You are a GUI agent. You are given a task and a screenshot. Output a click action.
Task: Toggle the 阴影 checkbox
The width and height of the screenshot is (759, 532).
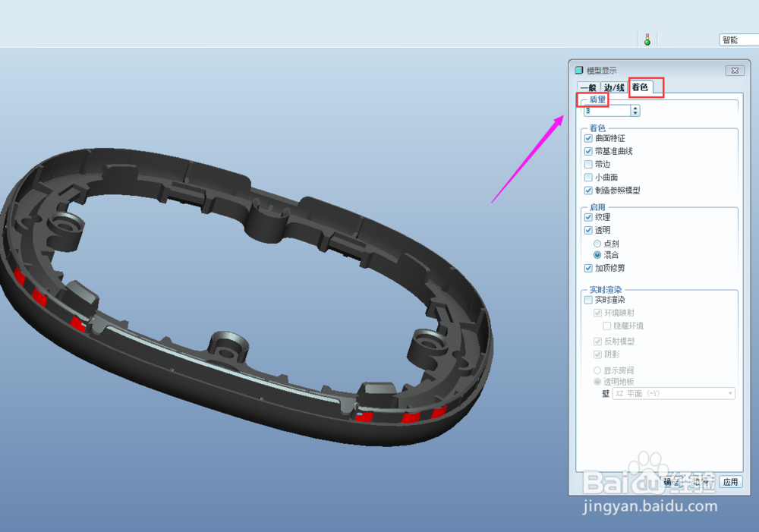pyautogui.click(x=598, y=354)
